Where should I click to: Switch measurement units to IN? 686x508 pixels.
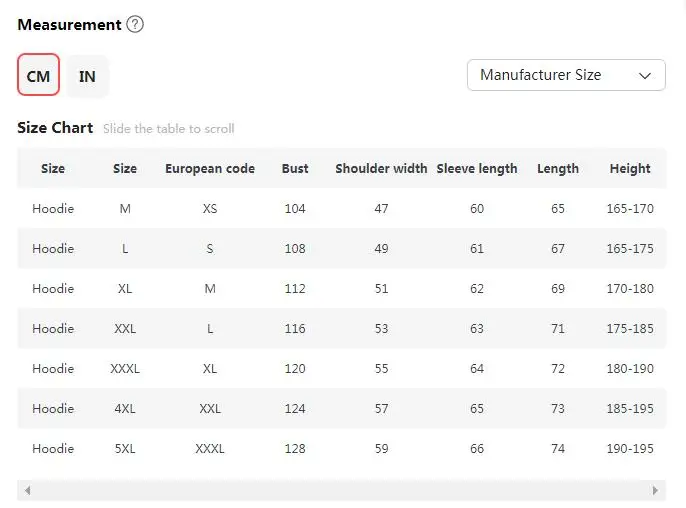point(87,76)
